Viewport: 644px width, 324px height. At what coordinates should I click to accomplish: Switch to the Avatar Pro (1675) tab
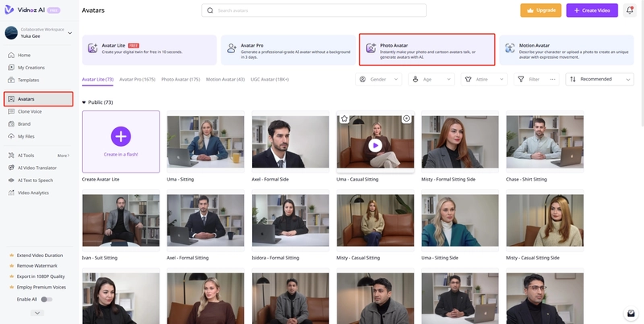[137, 80]
